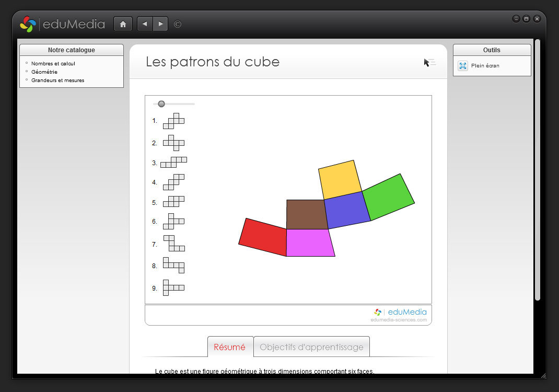The height and width of the screenshot is (392, 559).
Task: Select cube net pattern number 1
Action: [x=173, y=121]
